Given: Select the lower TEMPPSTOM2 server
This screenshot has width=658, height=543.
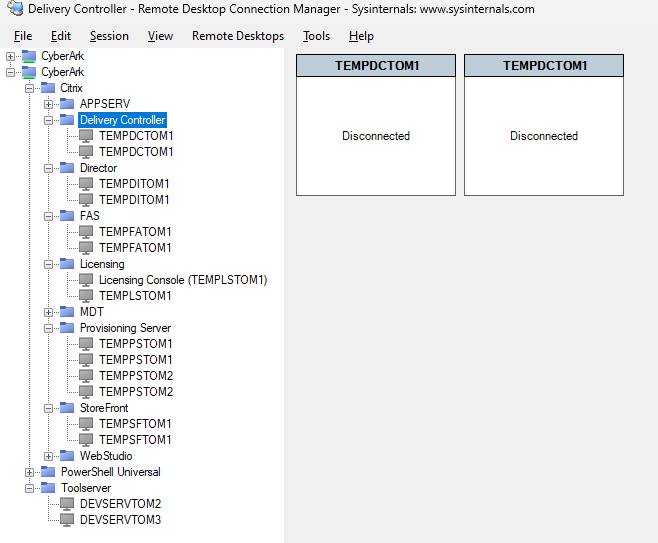Looking at the screenshot, I should (x=136, y=392).
